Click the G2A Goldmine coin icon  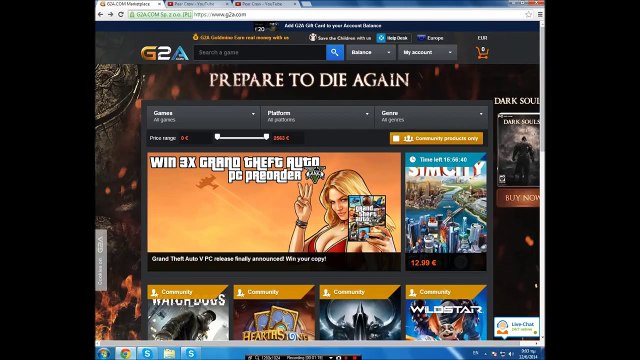(196, 37)
